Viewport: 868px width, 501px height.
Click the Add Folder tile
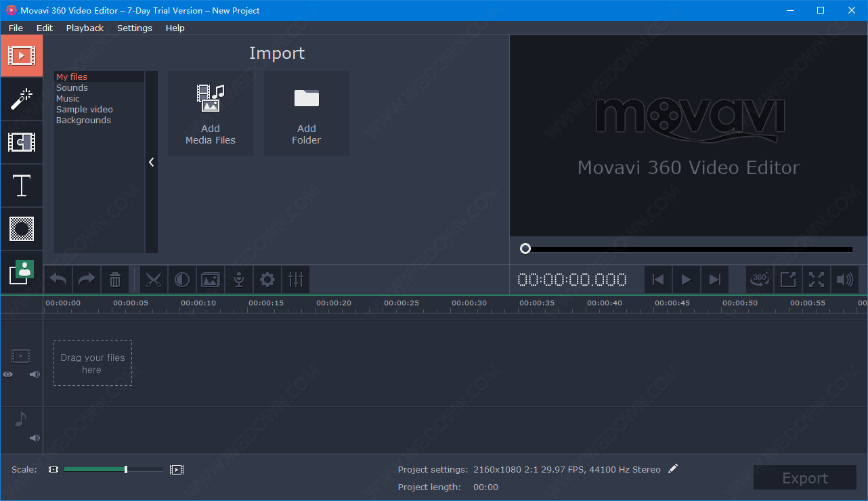[307, 114]
